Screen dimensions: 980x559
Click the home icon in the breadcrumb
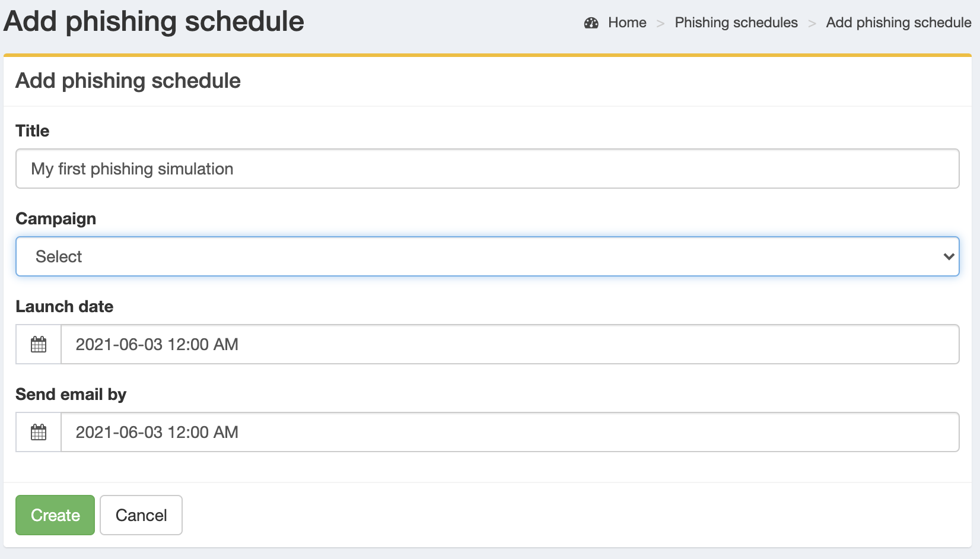tap(591, 23)
